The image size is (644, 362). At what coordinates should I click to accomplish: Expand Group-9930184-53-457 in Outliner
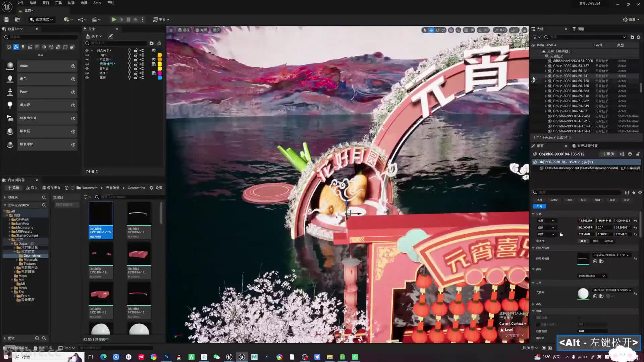click(x=546, y=66)
